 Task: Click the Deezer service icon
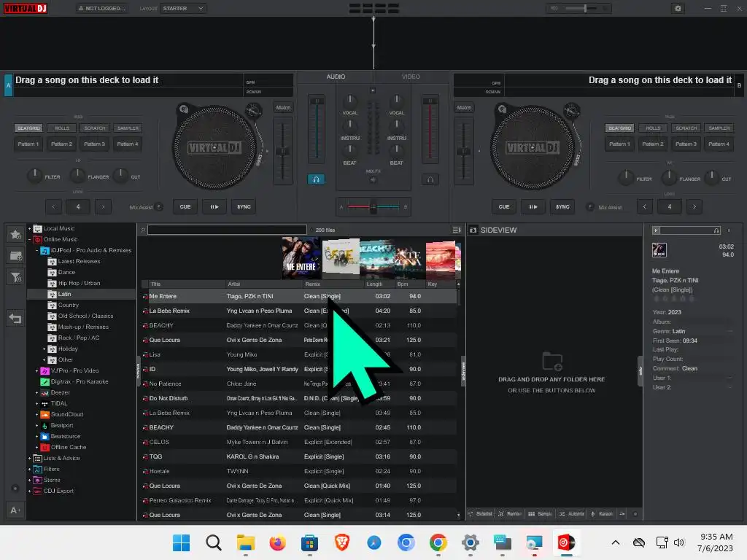44,393
